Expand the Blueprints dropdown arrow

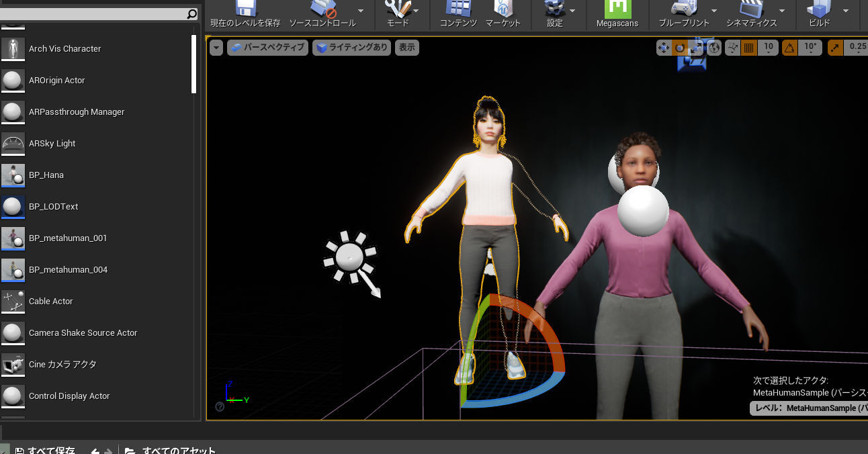(713, 11)
